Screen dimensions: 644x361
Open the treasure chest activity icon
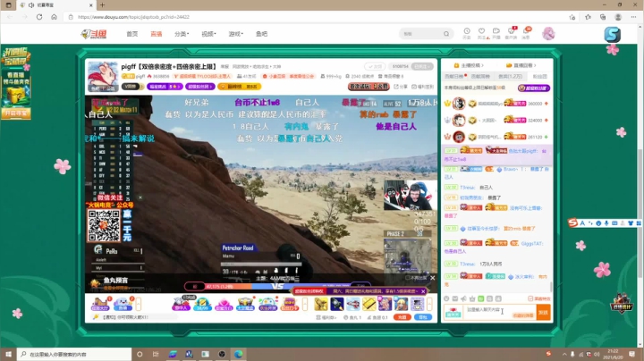coord(245,304)
